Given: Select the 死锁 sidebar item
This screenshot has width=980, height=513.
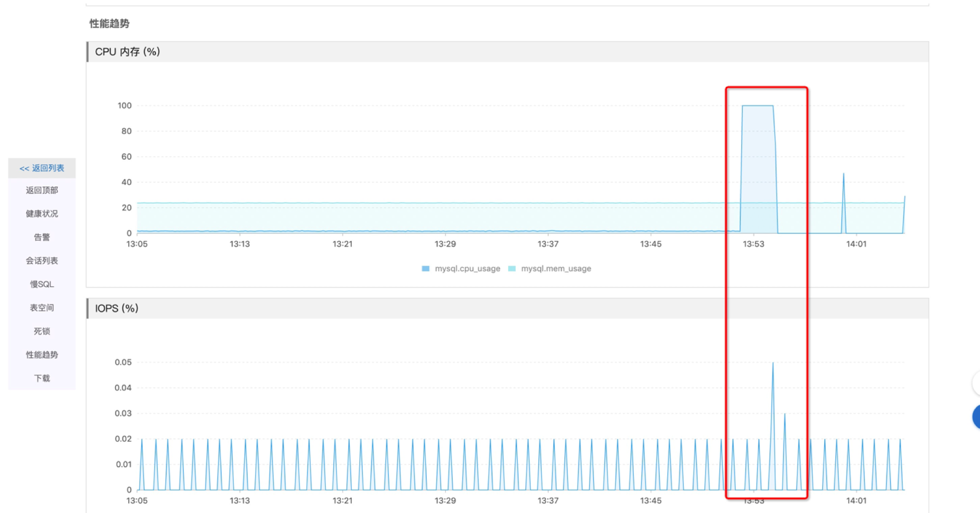Looking at the screenshot, I should [42, 331].
